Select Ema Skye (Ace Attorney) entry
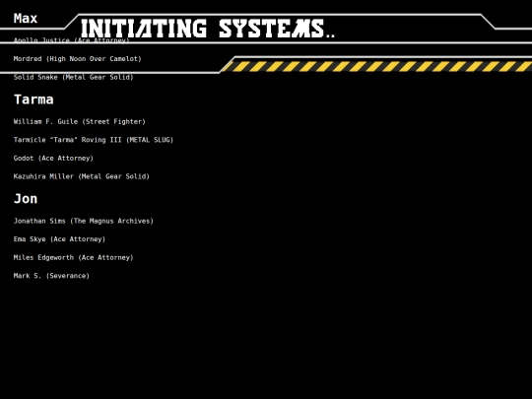 59,239
